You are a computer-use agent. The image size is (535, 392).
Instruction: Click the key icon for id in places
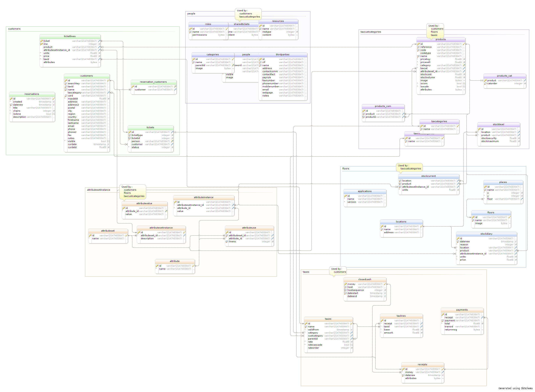pyautogui.click(x=485, y=187)
